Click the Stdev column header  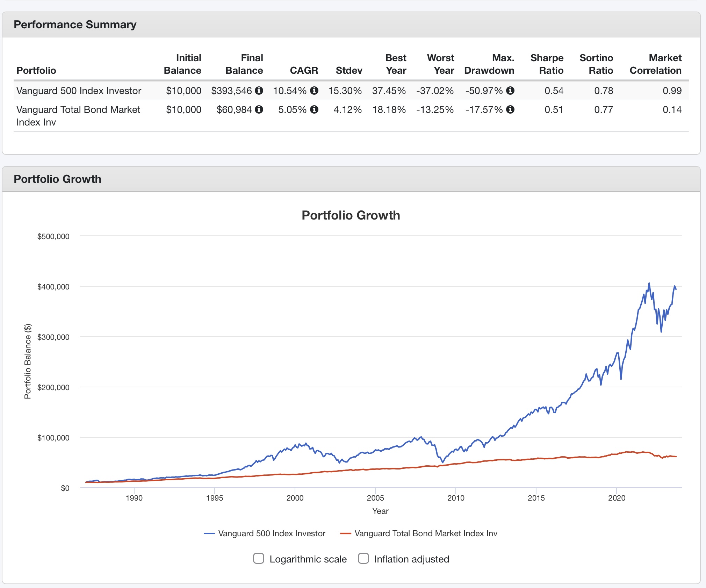[x=349, y=70]
